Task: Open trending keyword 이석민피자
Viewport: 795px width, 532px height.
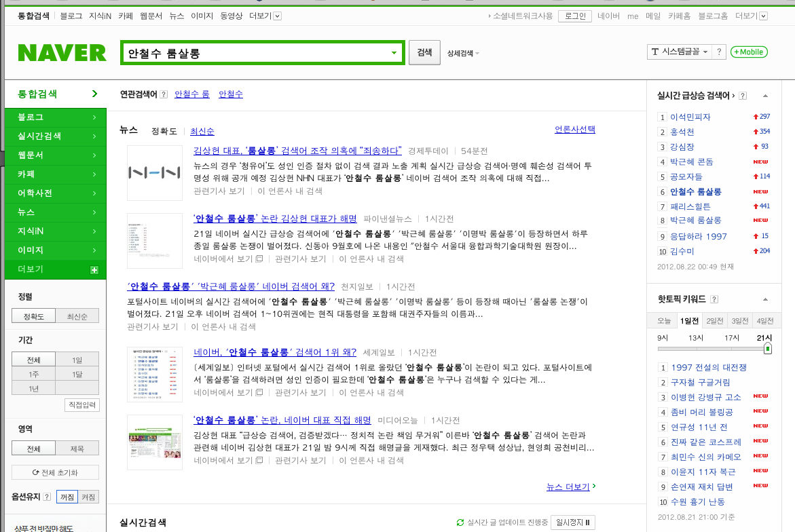Action: tap(690, 117)
